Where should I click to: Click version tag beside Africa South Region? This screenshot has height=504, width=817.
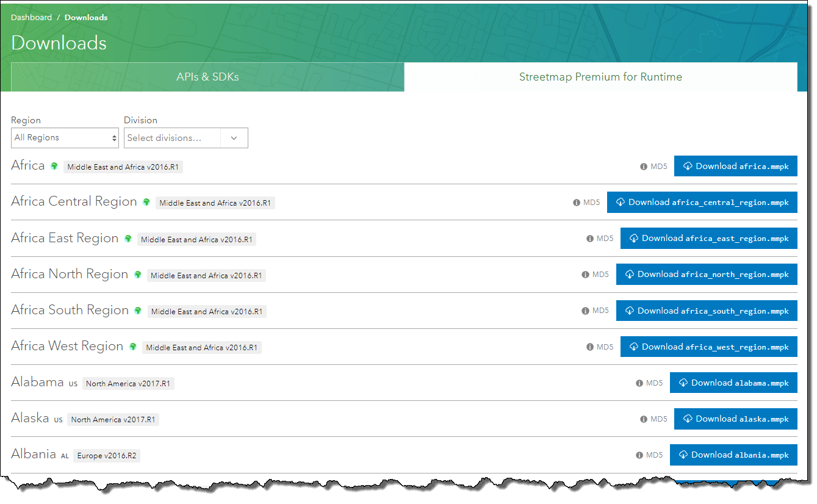207,311
